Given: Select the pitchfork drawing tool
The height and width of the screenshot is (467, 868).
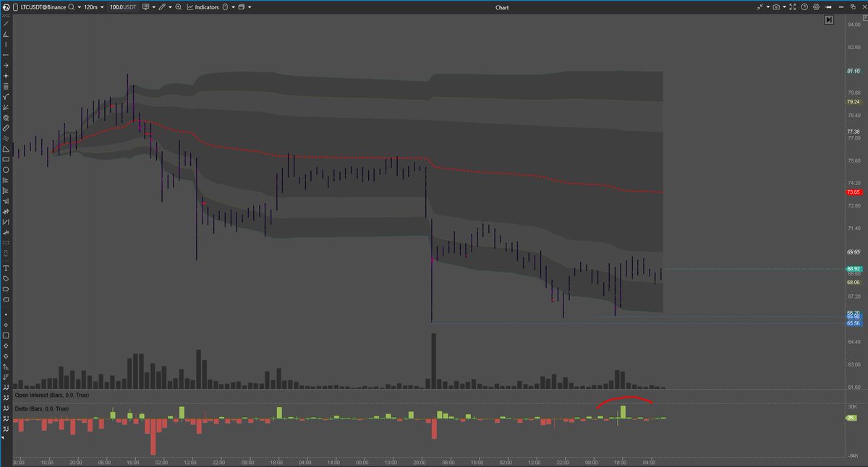Looking at the screenshot, I should (6, 96).
